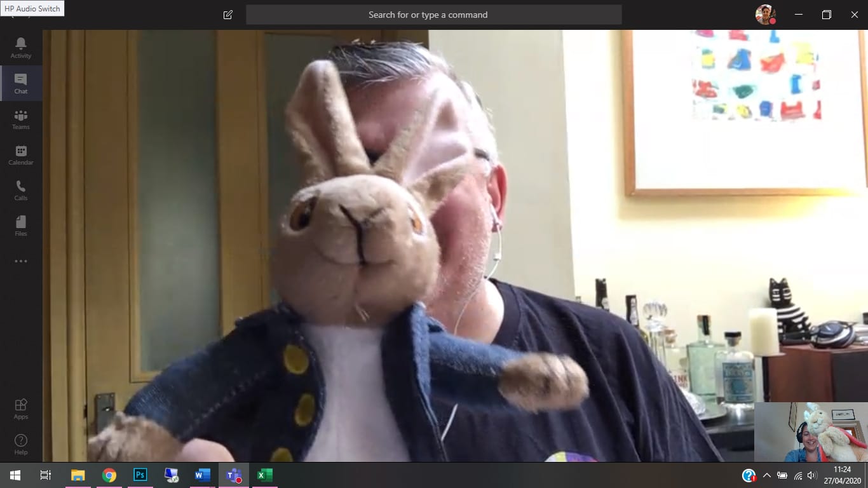Switch to Photoshop on taskbar
868x488 pixels.
(140, 475)
